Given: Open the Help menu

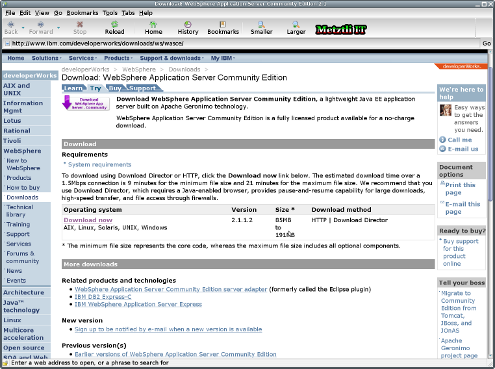Looking at the screenshot, I should pyautogui.click(x=146, y=13).
